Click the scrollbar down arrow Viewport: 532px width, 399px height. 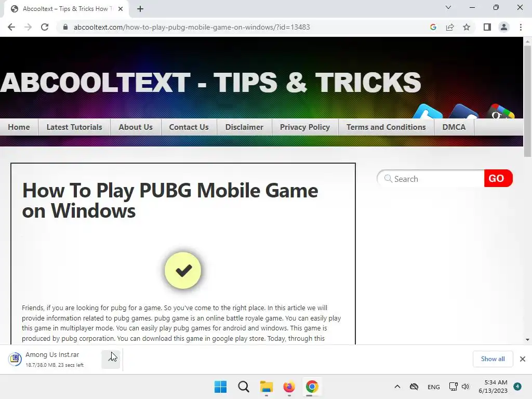527,340
